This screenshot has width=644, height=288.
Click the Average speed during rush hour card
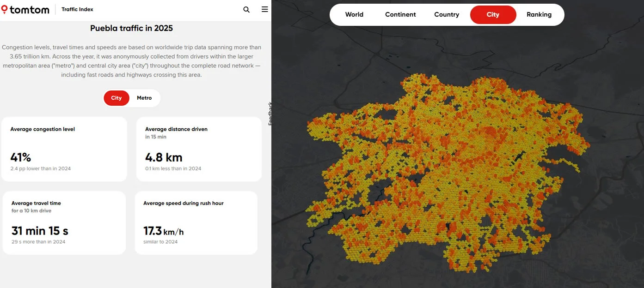click(x=196, y=223)
